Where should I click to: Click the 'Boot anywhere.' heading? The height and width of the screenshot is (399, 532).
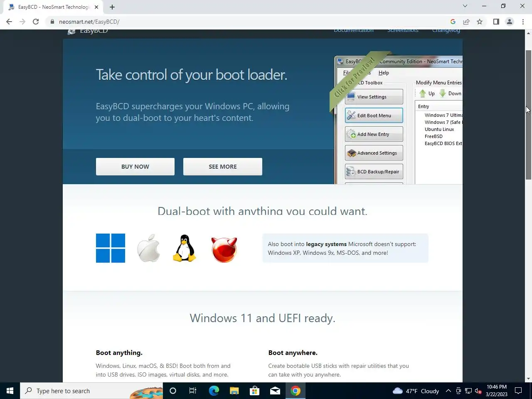tap(293, 352)
